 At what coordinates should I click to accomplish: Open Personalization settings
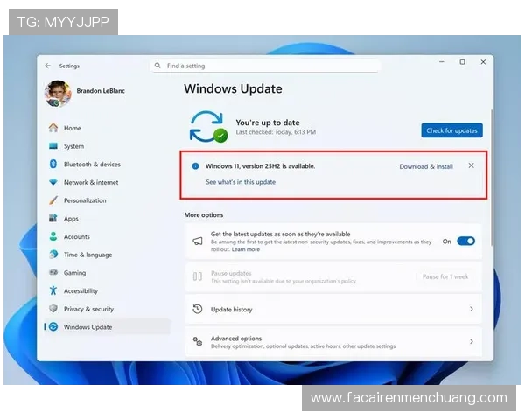click(x=85, y=200)
